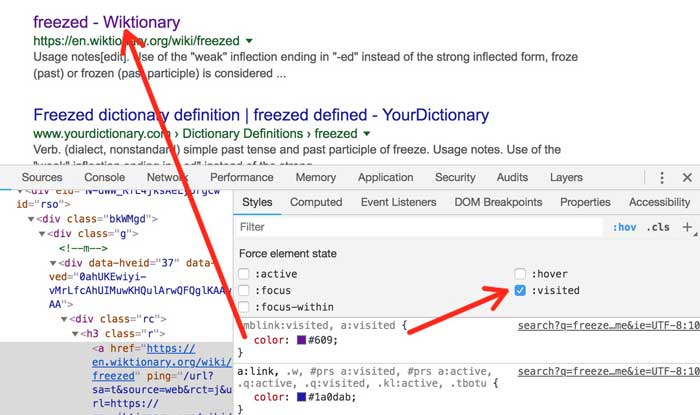Switch to the Sources tab
700x415 pixels.
[x=42, y=177]
